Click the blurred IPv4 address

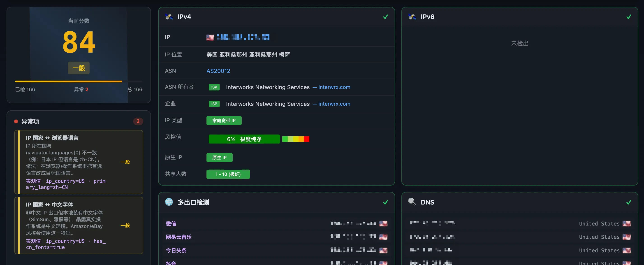pyautogui.click(x=243, y=37)
